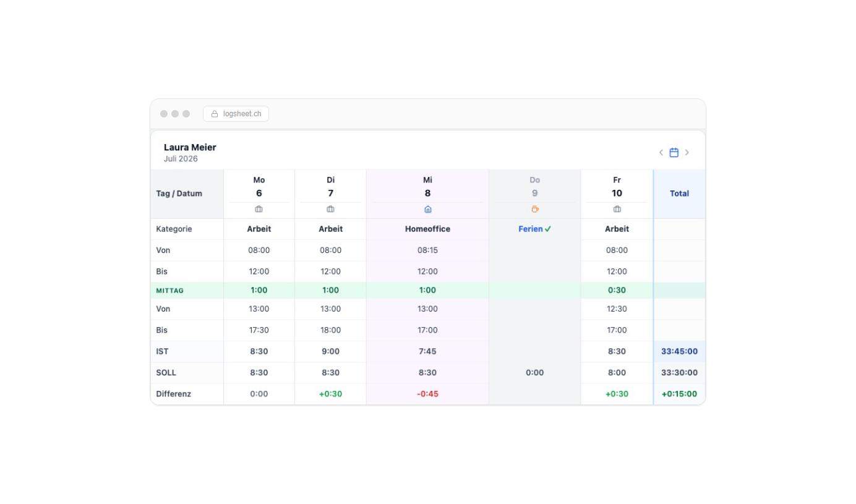Click Thursday's vacation cup icon
This screenshot has height=504, width=856.
(535, 209)
